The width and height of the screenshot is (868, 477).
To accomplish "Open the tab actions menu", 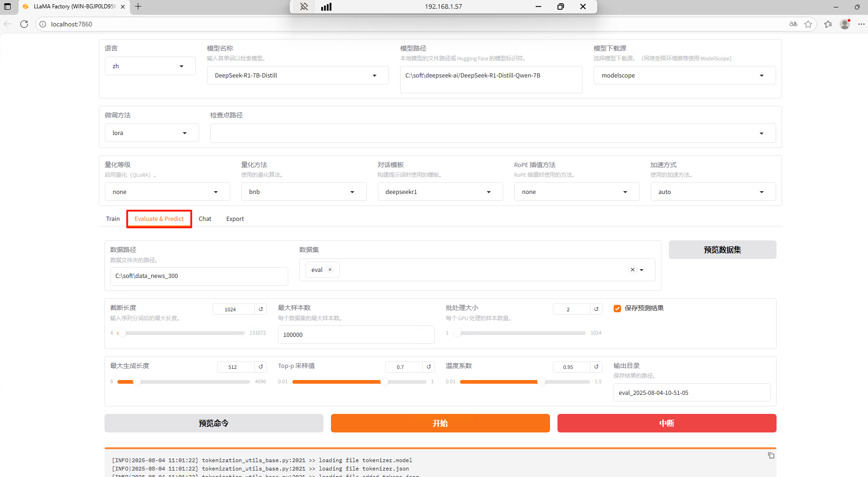I will click(7, 6).
